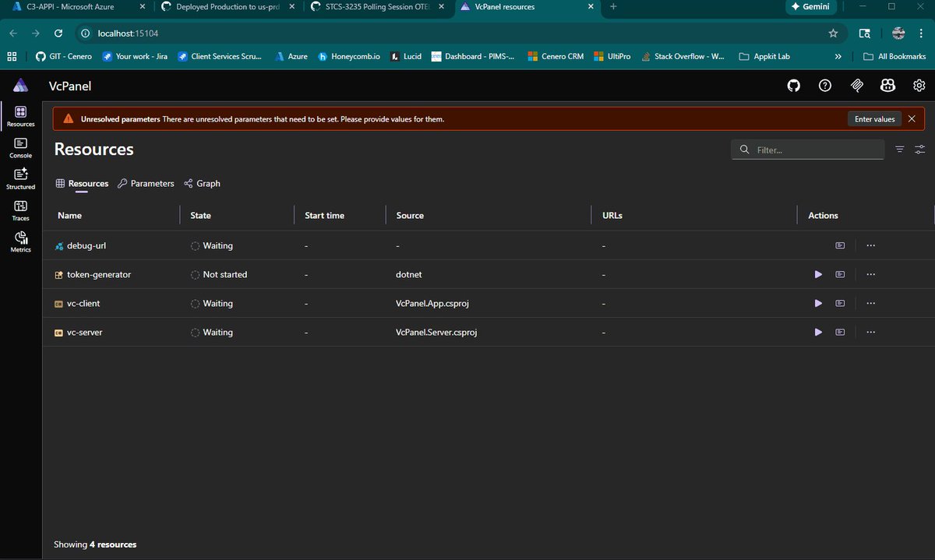Click the Gemini button in browser
935x560 pixels.
(810, 7)
